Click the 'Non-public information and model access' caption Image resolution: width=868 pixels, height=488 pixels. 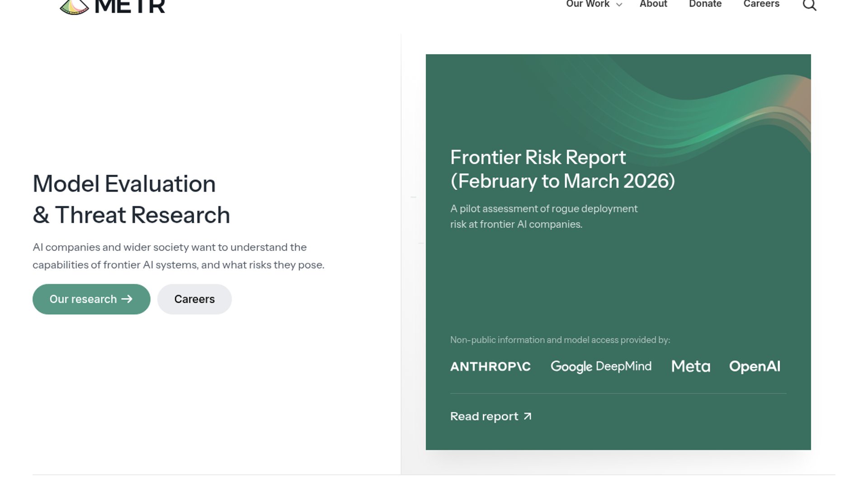[x=560, y=340]
